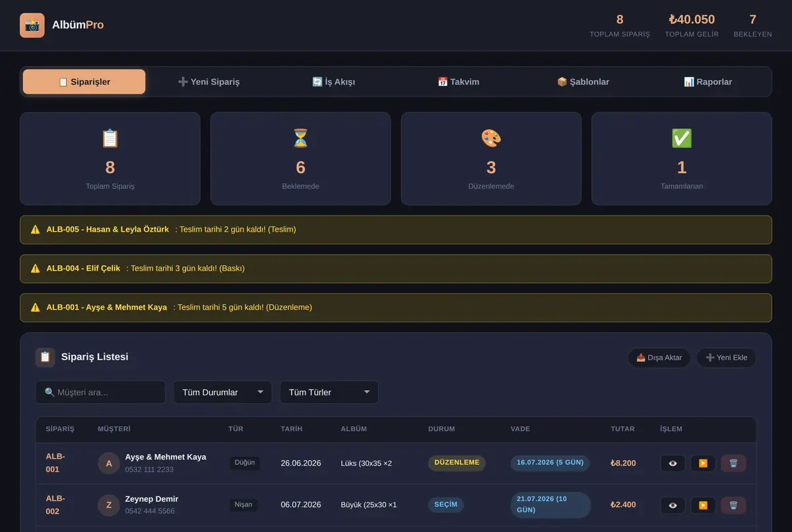Click the palette icon in Düzenlemede card

(x=491, y=138)
